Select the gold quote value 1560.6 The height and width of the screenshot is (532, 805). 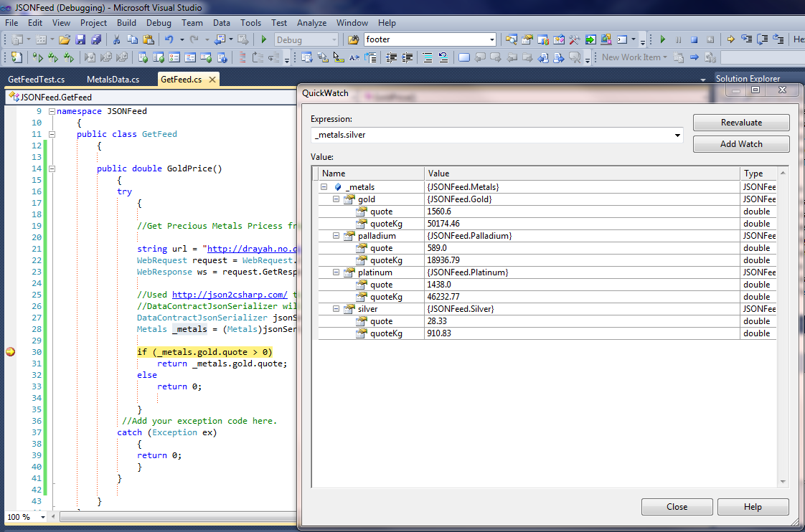pyautogui.click(x=439, y=212)
